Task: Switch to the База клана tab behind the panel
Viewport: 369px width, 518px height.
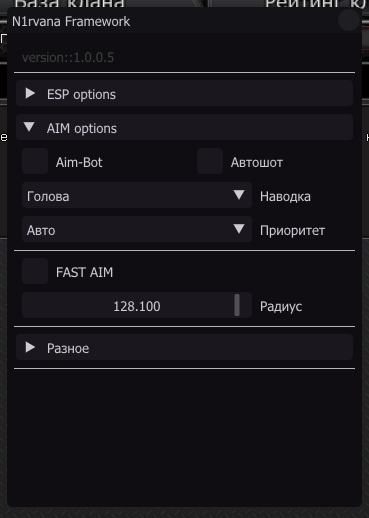Action: click(x=70, y=4)
